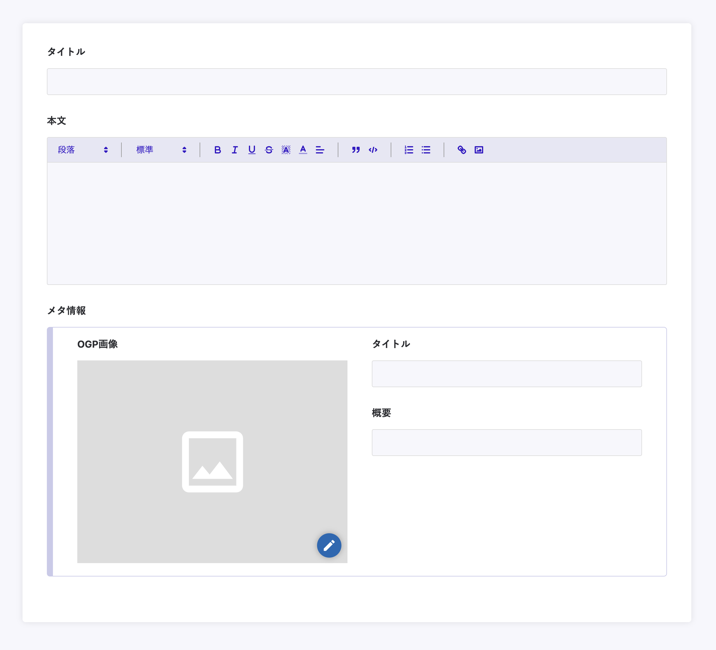This screenshot has height=650, width=716.
Task: Insert a code block
Action: pos(373,150)
